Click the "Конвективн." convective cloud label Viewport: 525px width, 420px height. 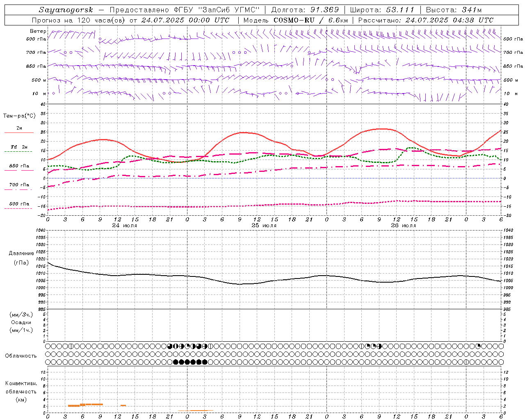[x=21, y=383]
